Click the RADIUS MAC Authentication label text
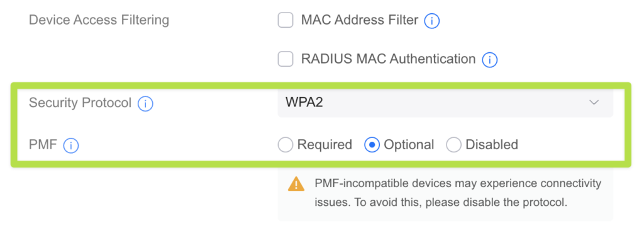The image size is (644, 228). (x=389, y=59)
